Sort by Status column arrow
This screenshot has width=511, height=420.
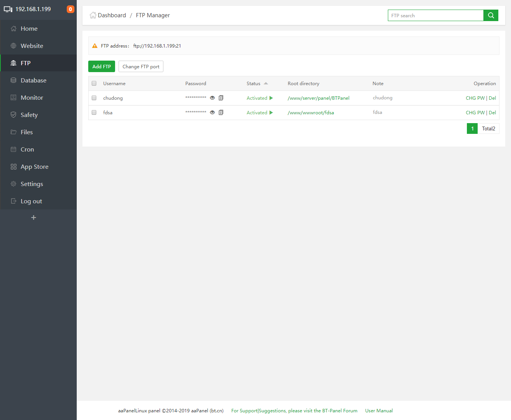pos(266,83)
